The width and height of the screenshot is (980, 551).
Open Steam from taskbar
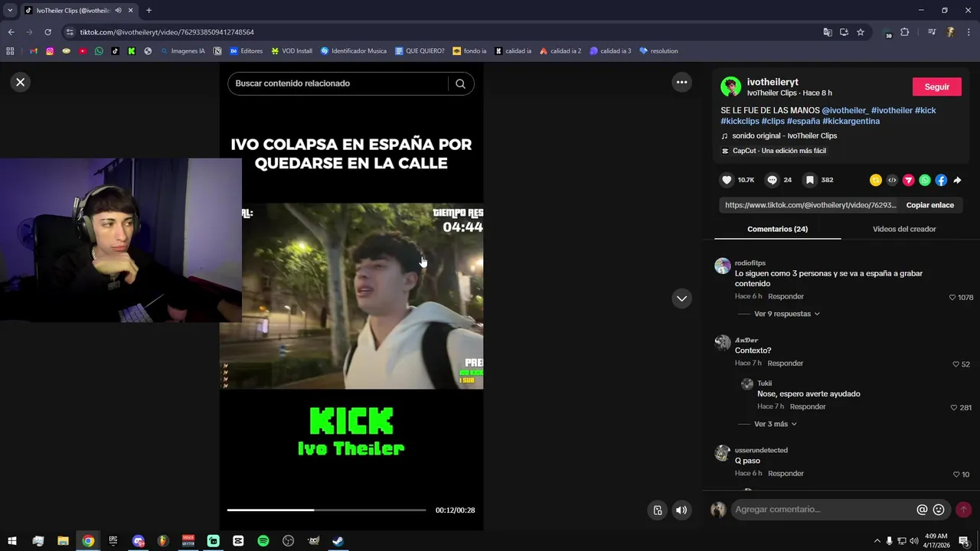pos(338,541)
